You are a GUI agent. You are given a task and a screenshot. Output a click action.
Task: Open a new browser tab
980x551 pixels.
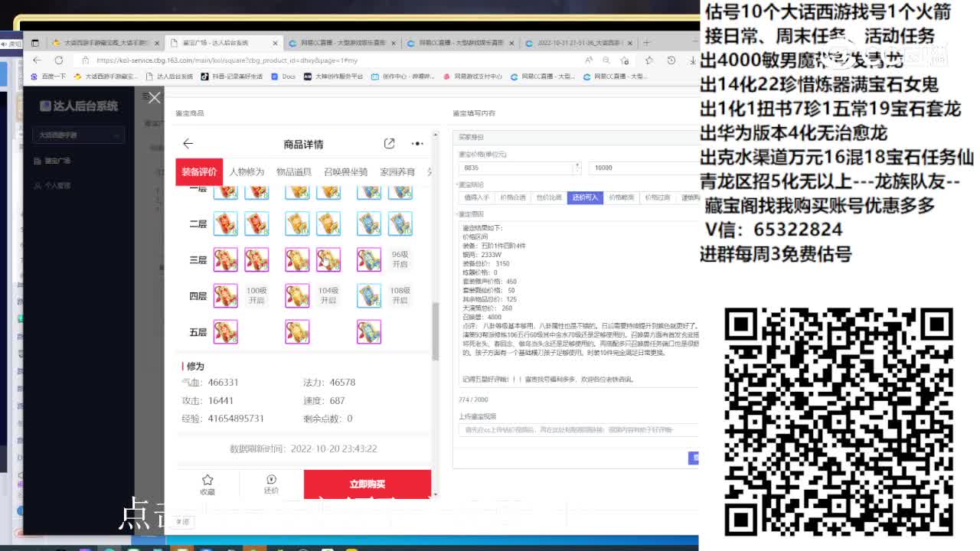click(647, 43)
